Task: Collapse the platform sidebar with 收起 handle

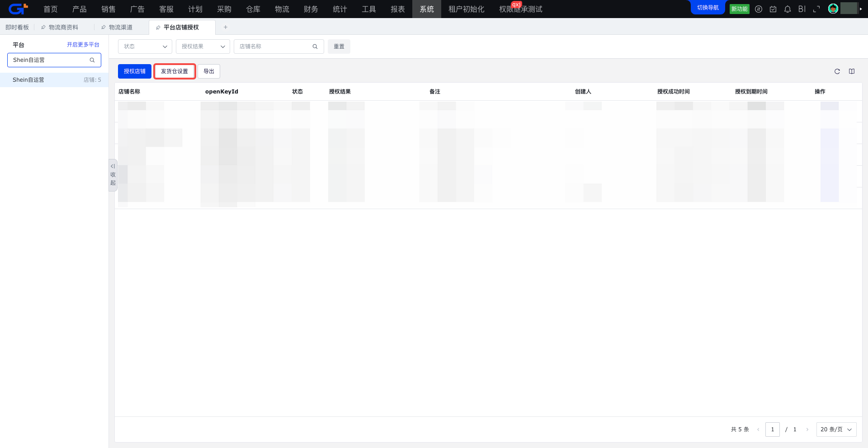Action: click(113, 175)
